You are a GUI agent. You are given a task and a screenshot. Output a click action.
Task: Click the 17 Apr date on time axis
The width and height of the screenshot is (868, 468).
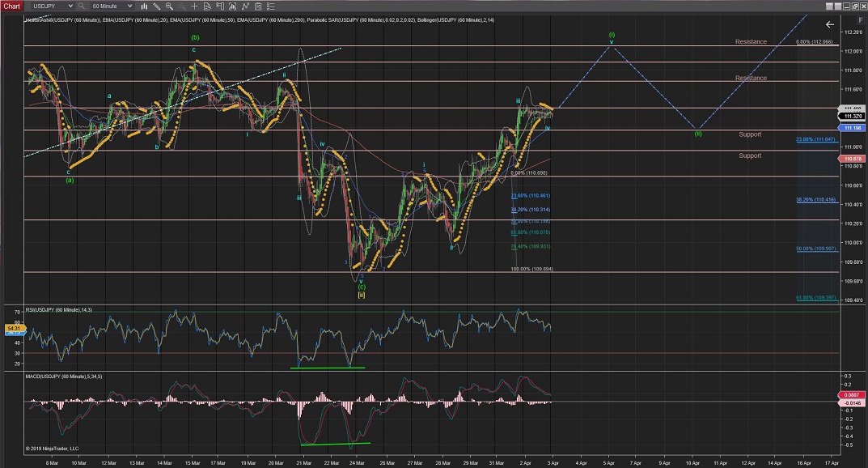coord(832,462)
